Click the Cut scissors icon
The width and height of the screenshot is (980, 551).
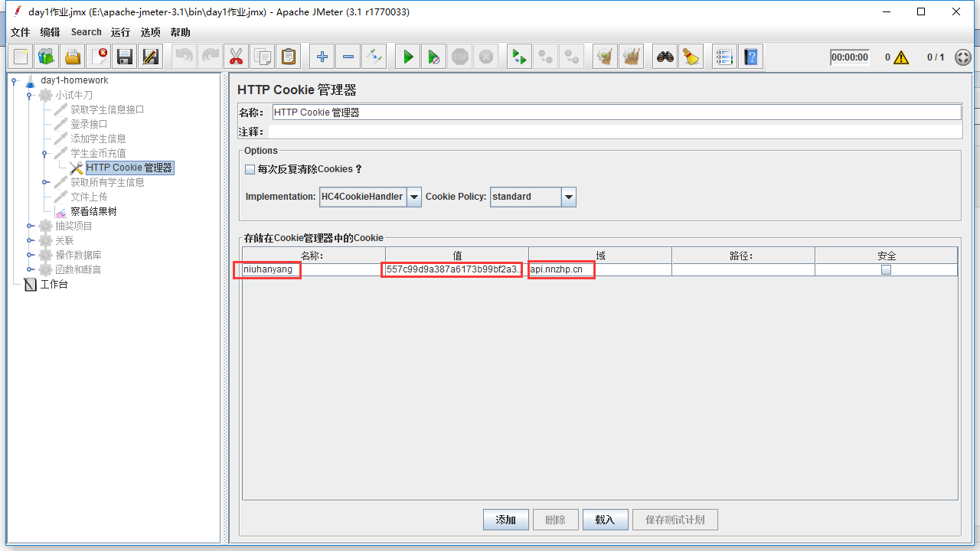pos(237,57)
